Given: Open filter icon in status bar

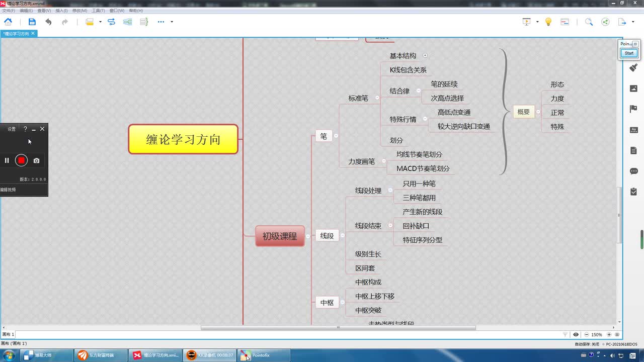Looking at the screenshot, I should pyautogui.click(x=565, y=334).
